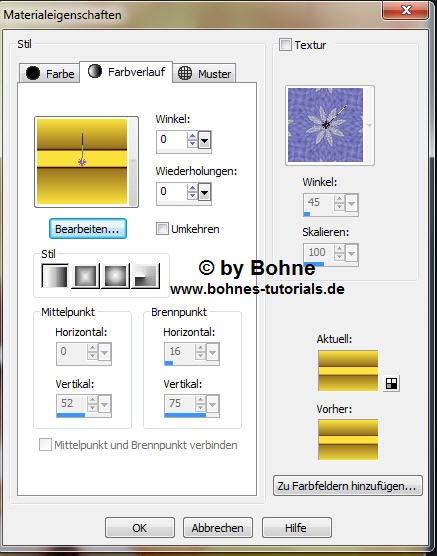Image resolution: width=437 pixels, height=556 pixels.
Task: Click the Aktuell gradient swatch
Action: pos(348,371)
